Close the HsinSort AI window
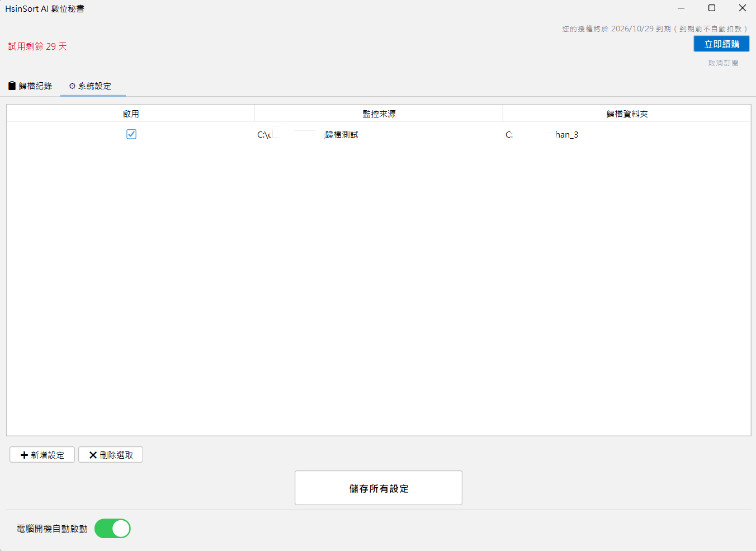This screenshot has width=756, height=551. (742, 8)
